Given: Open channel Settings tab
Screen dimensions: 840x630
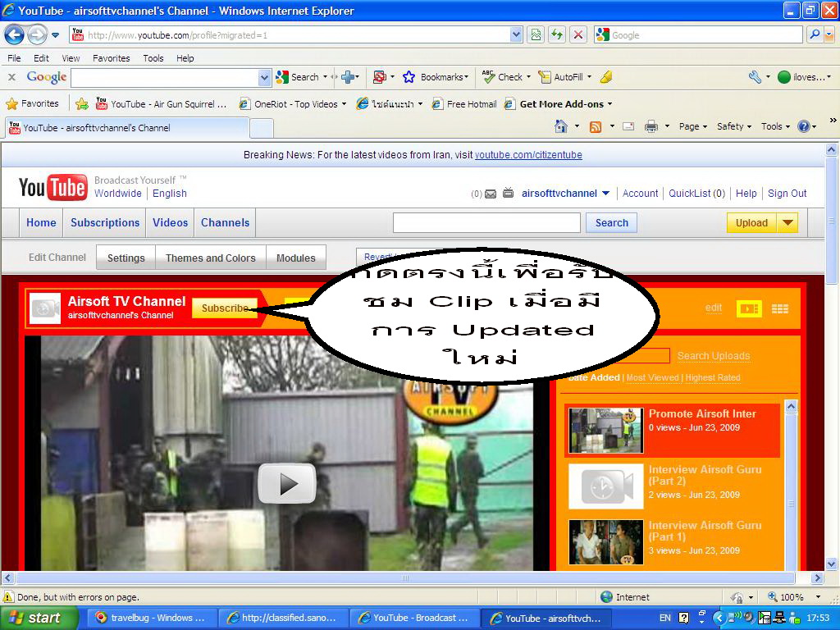Looking at the screenshot, I should coord(126,258).
